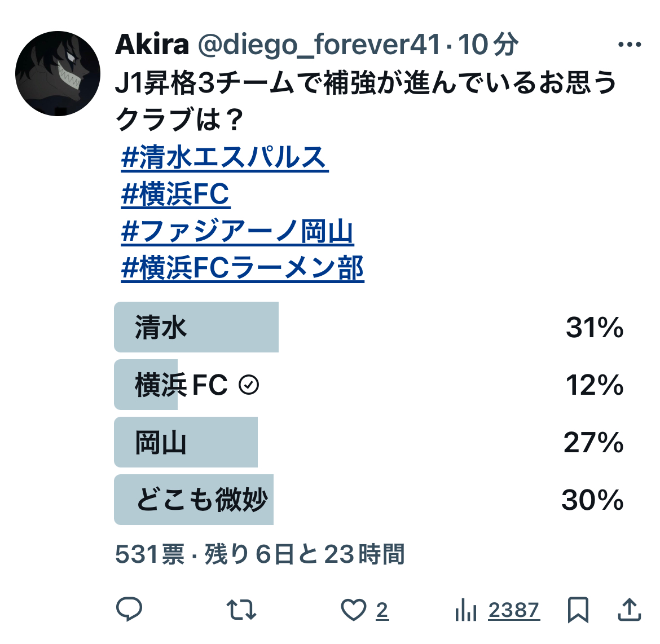The height and width of the screenshot is (644, 660).
Task: Tap the share upload icon
Action: tap(630, 609)
